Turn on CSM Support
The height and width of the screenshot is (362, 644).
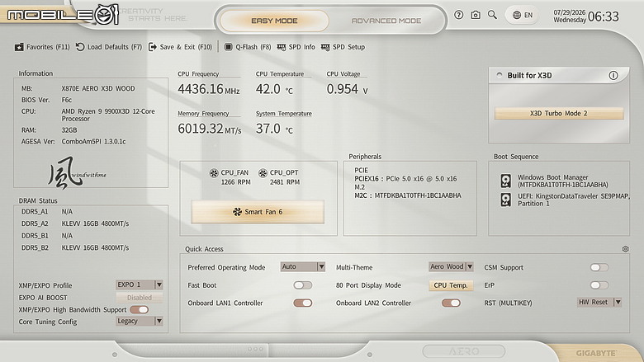click(599, 267)
